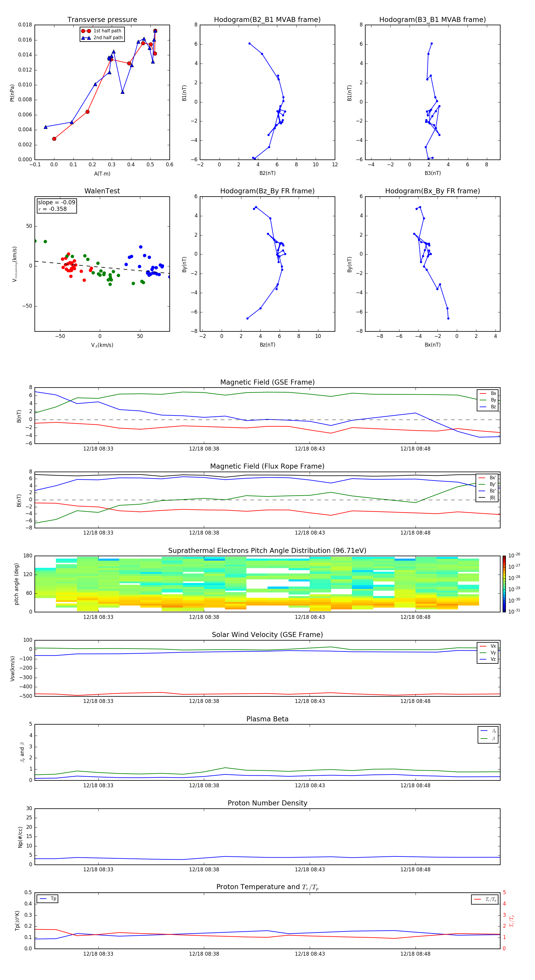Click the 'Vsw(km/s)' axis label
Screen dimensions: 535x980
[12, 668]
